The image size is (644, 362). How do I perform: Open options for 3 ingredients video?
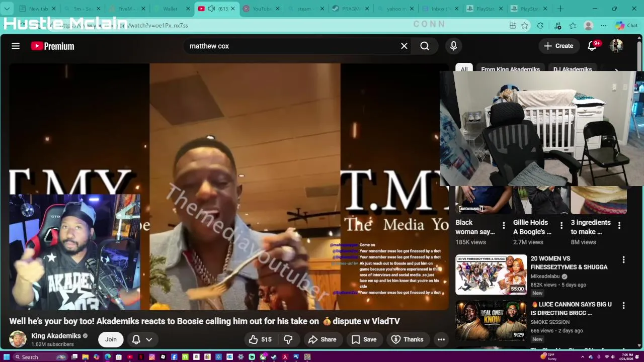tap(619, 225)
